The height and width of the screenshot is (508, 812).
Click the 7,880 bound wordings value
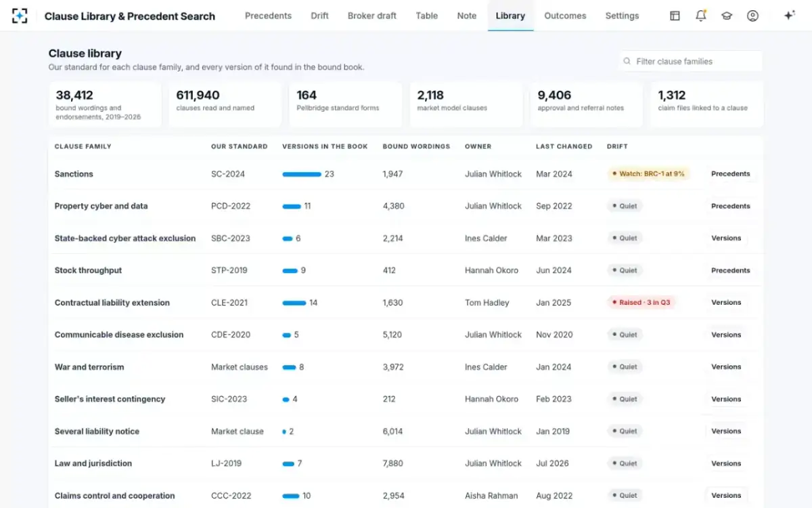pos(392,463)
